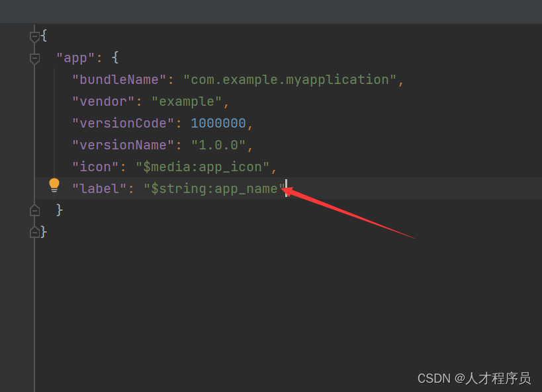Collapse the "app" object fold marker
The width and height of the screenshot is (542, 392).
pyautogui.click(x=34, y=58)
